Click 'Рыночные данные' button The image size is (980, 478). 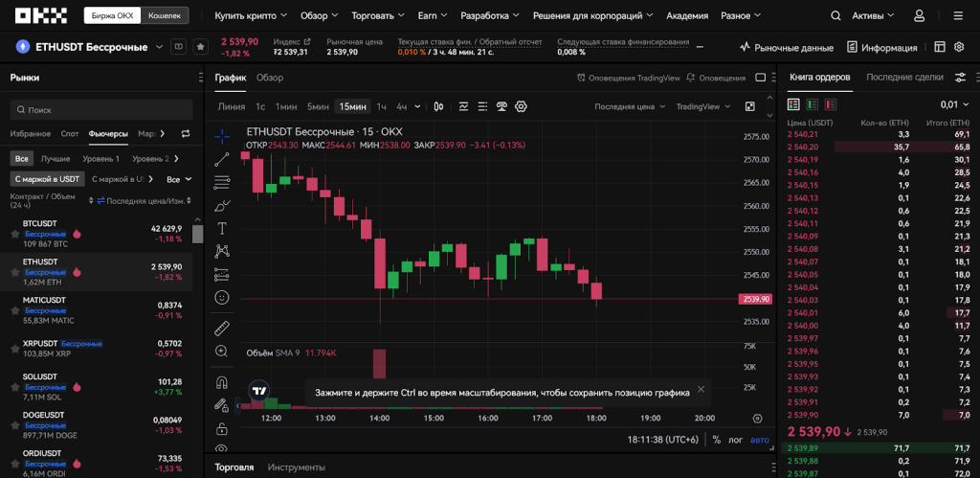(786, 47)
